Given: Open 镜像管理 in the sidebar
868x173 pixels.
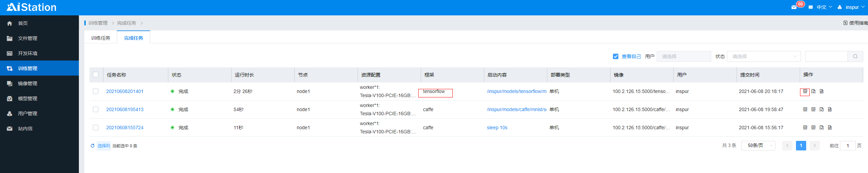Looking at the screenshot, I should point(28,83).
